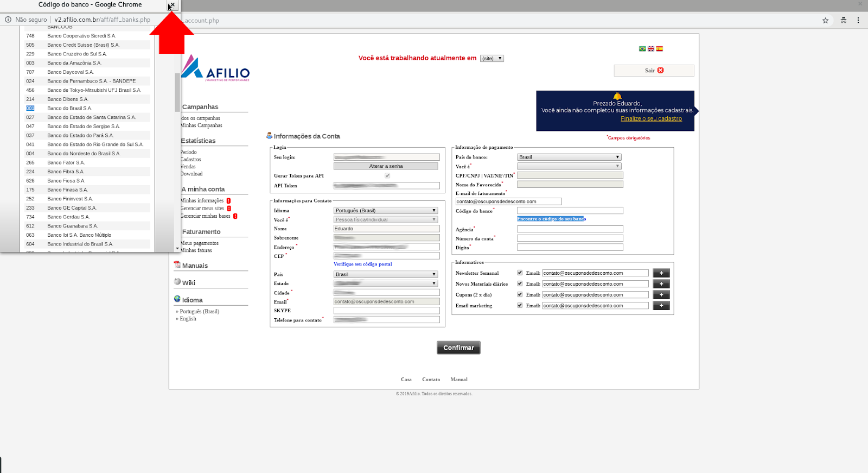The image size is (868, 473).
Task: Click the Banco Fibra S.A. row
Action: coord(87,172)
